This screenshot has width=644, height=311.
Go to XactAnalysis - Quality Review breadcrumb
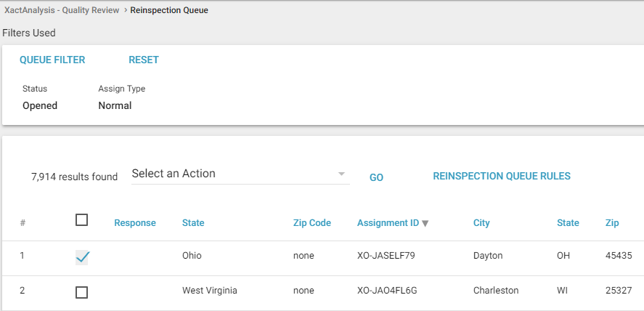point(62,11)
